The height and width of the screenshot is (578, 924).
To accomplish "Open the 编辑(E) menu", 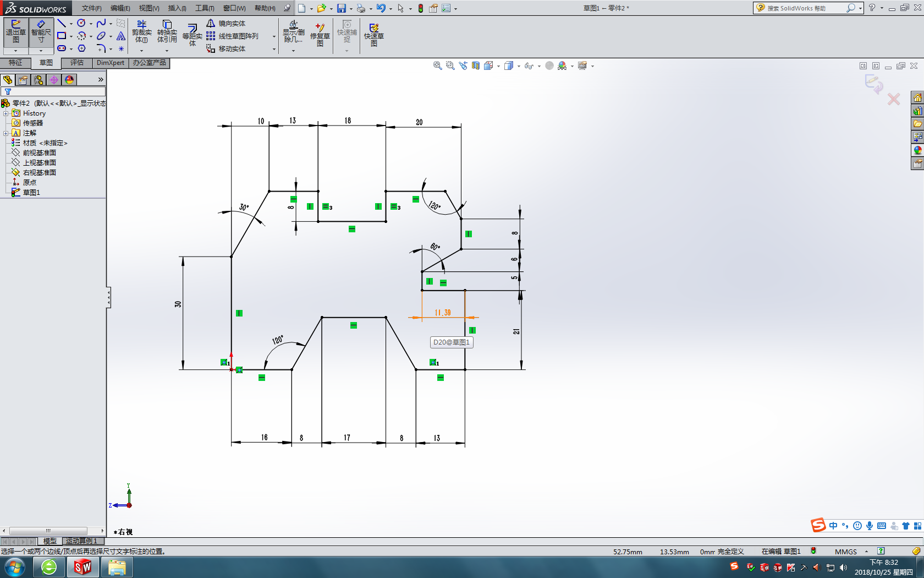I will [x=120, y=8].
